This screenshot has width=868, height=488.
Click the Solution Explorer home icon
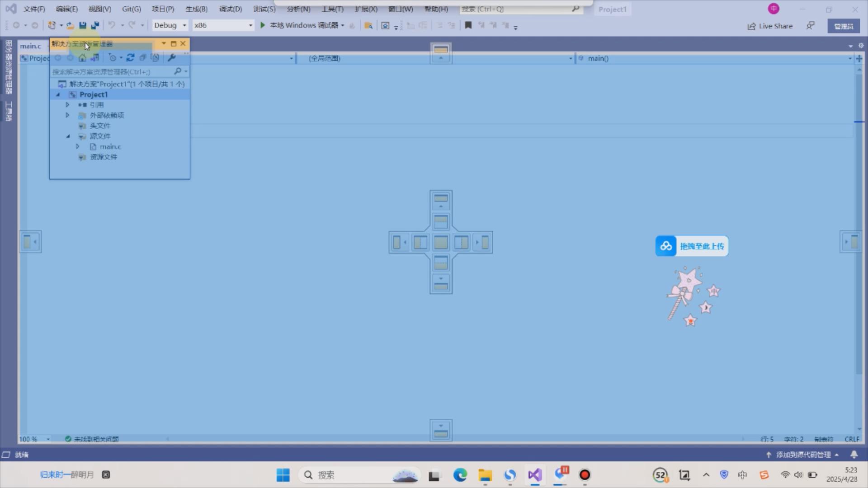(x=82, y=58)
